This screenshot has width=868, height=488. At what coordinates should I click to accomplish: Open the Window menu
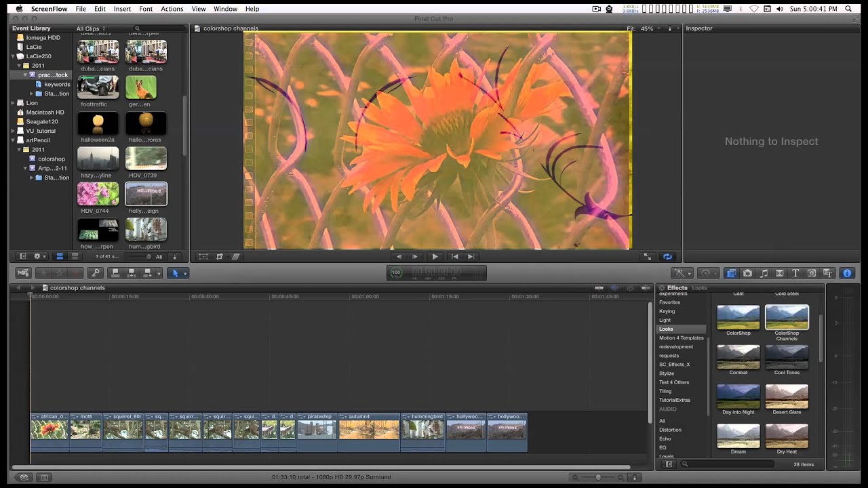[225, 9]
